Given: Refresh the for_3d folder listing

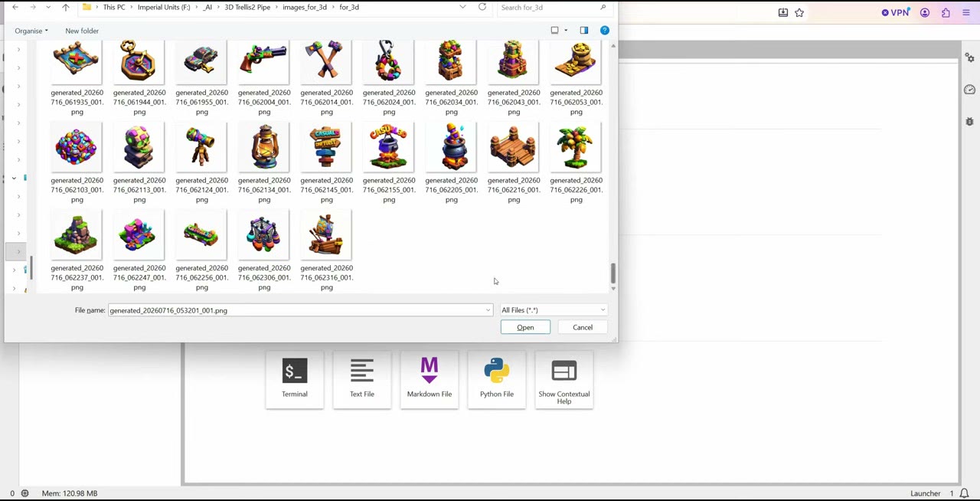Looking at the screenshot, I should tap(482, 7).
